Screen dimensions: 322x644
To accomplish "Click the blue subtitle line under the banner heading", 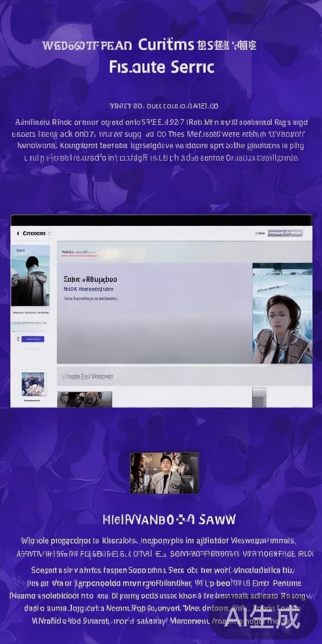I will (89, 289).
